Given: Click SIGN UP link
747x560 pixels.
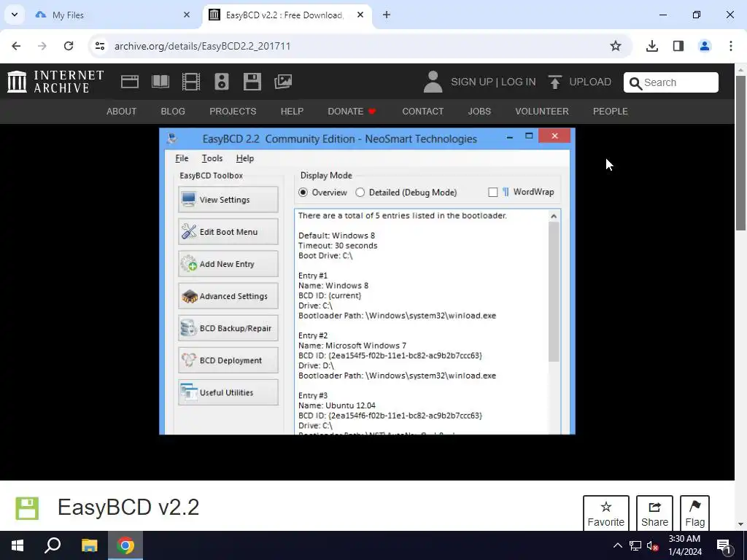Looking at the screenshot, I should (x=472, y=82).
